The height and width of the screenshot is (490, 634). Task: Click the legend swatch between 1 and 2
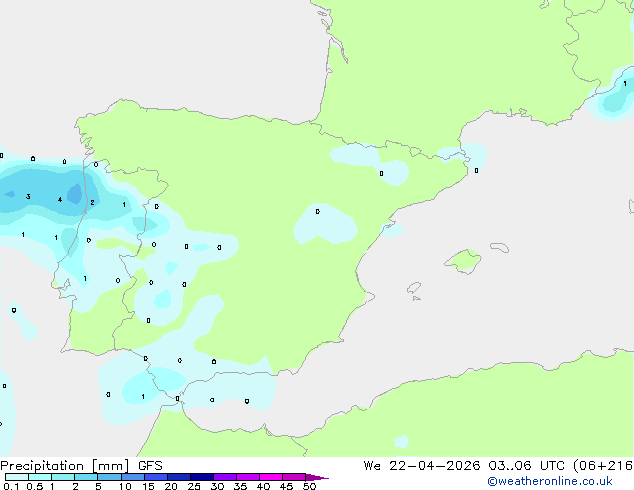[63, 477]
